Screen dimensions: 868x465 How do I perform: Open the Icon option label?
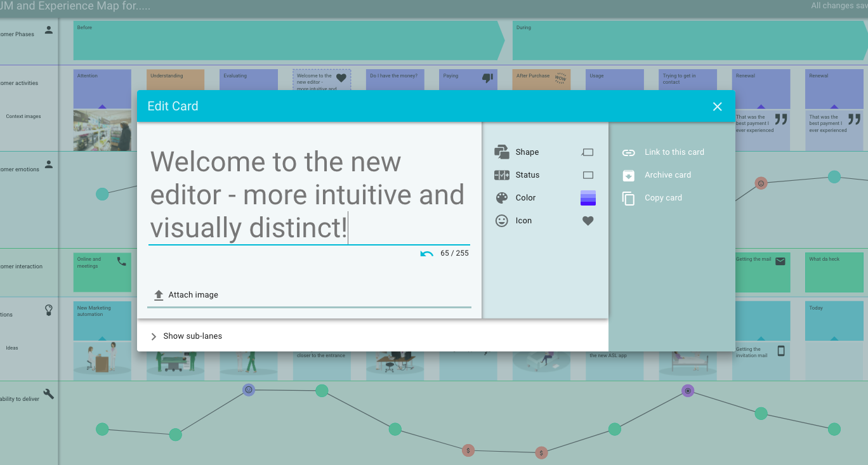tap(523, 221)
